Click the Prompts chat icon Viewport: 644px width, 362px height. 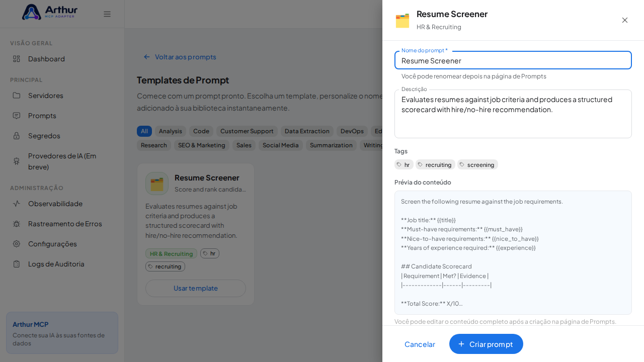coord(17,116)
